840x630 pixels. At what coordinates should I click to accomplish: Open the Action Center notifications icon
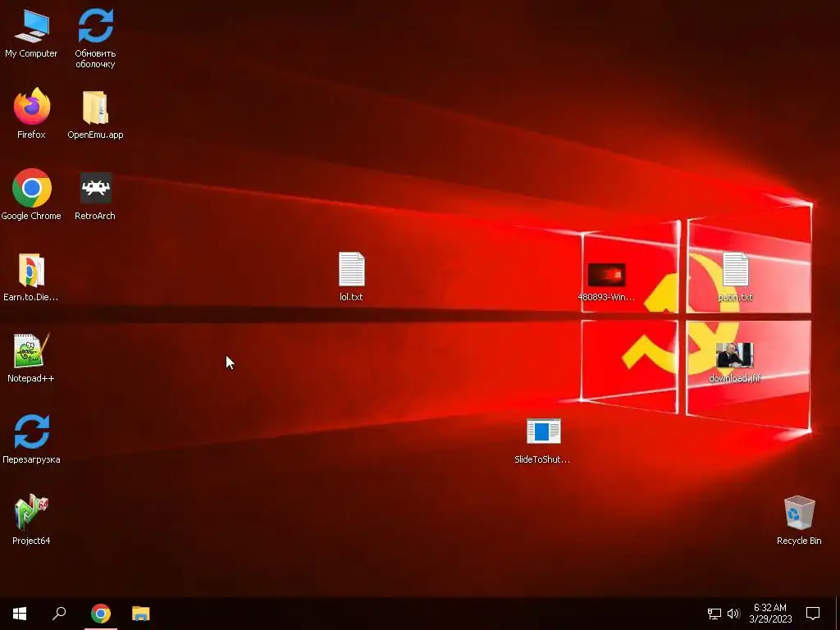point(813,614)
